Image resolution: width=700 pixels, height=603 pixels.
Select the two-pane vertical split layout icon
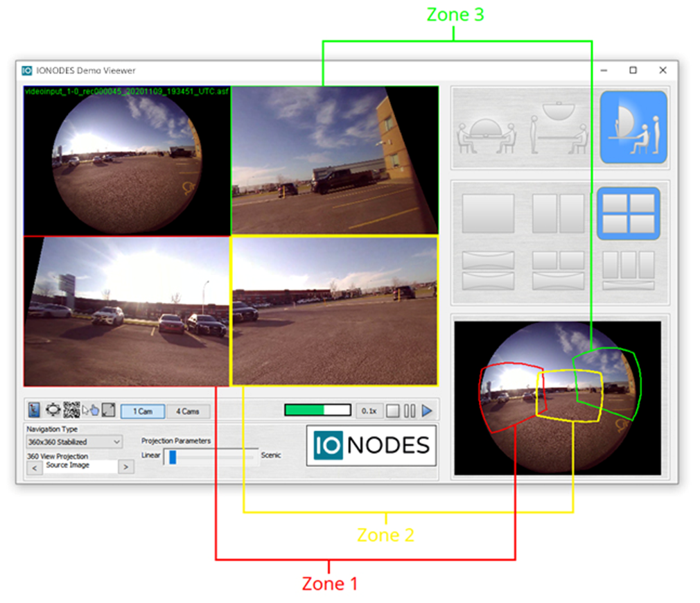click(559, 213)
